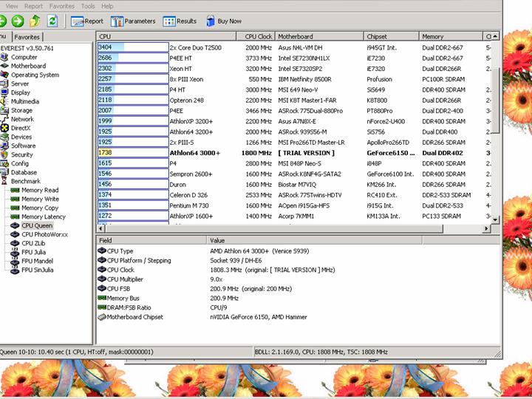Select the Display tree icon
Viewport: 532px width, 399px height.
coord(4,92)
